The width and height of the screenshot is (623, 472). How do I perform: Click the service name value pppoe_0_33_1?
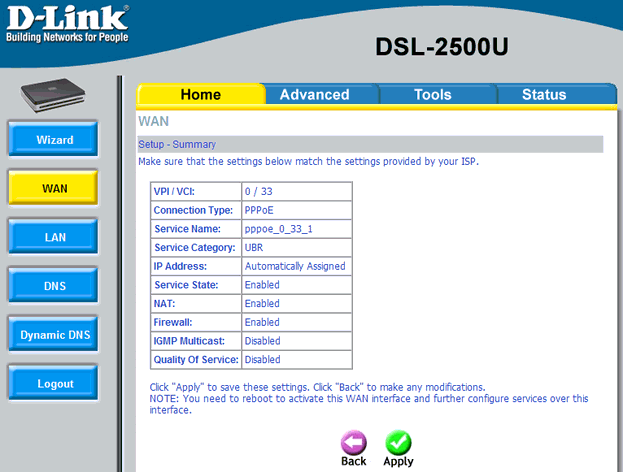click(x=277, y=229)
